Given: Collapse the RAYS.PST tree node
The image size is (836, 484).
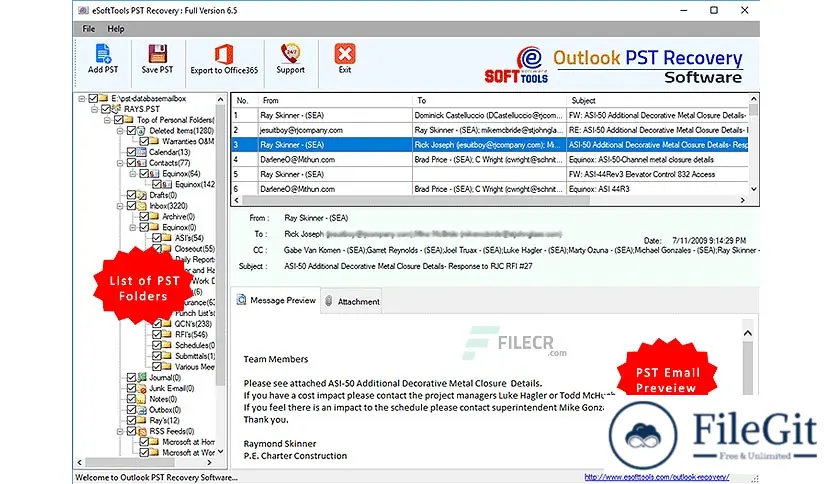Looking at the screenshot, I should coord(94,109).
